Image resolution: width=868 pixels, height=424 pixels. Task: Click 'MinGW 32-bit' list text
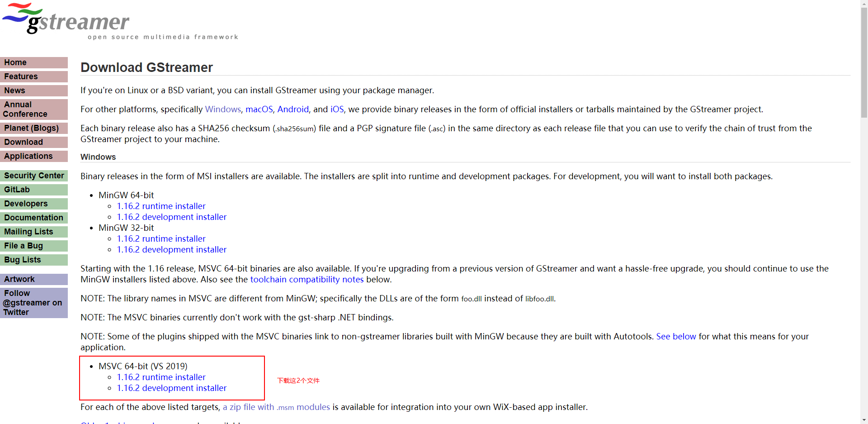pyautogui.click(x=126, y=228)
